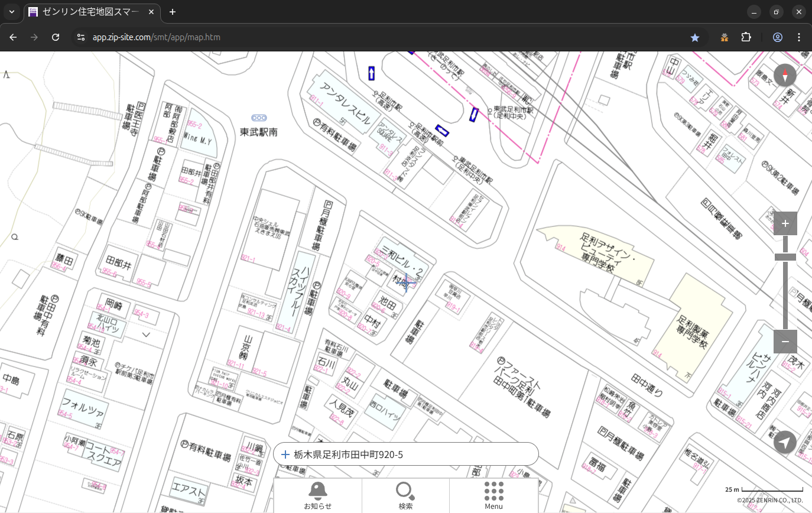Image resolution: width=812 pixels, height=513 pixels.
Task: Click the address field 栃木県足利市田中町920-5
Action: [x=406, y=454]
